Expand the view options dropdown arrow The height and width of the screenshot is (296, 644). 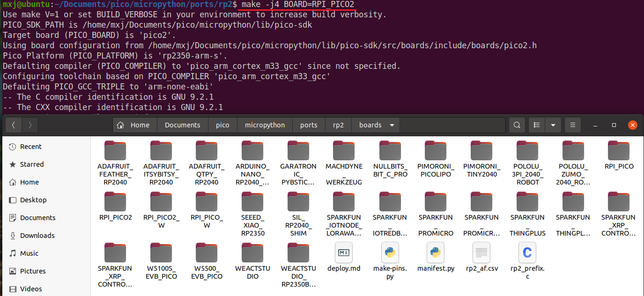(553, 125)
